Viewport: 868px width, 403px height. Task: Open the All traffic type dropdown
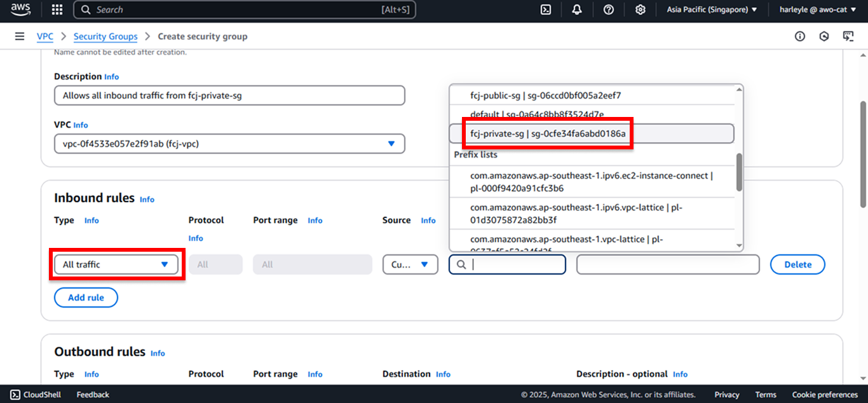point(116,264)
